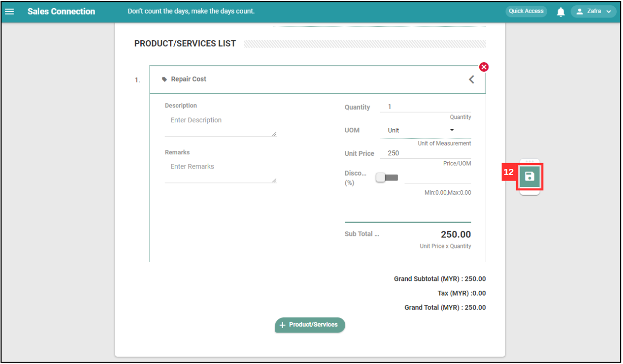Click the Quantity input field
The height and width of the screenshot is (364, 623).
click(425, 107)
